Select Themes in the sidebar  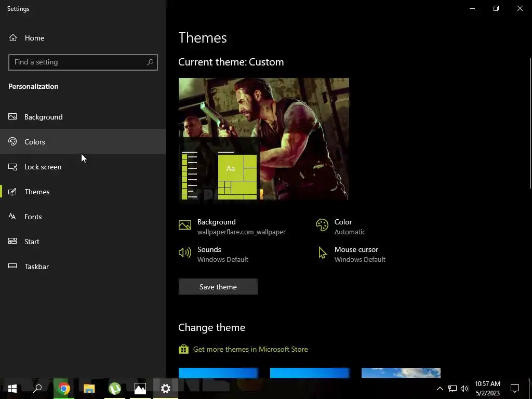[83, 192]
